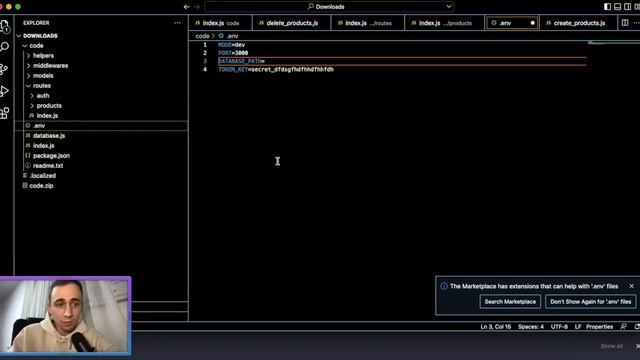The image size is (640, 360).
Task: Place cursor on PORT=3000 line
Action: pyautogui.click(x=233, y=53)
